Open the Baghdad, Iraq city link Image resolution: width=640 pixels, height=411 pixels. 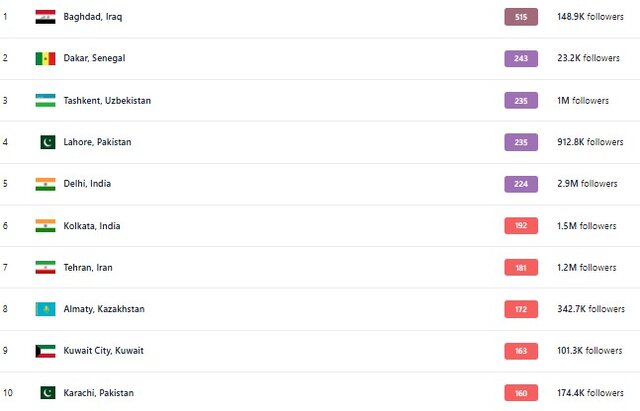(93, 17)
